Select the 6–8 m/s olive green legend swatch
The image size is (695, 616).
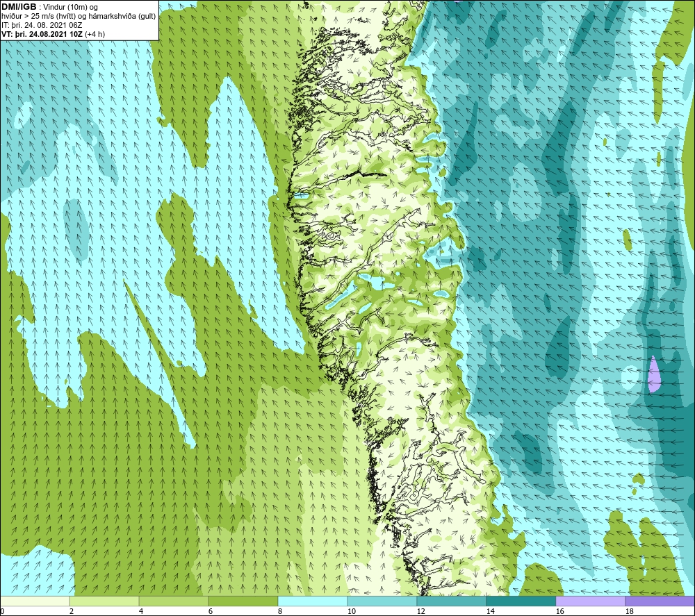pyautogui.click(x=243, y=601)
